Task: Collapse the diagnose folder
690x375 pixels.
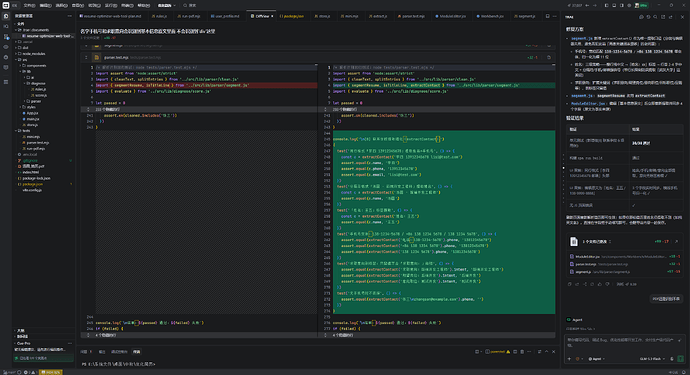Action: (x=25, y=83)
